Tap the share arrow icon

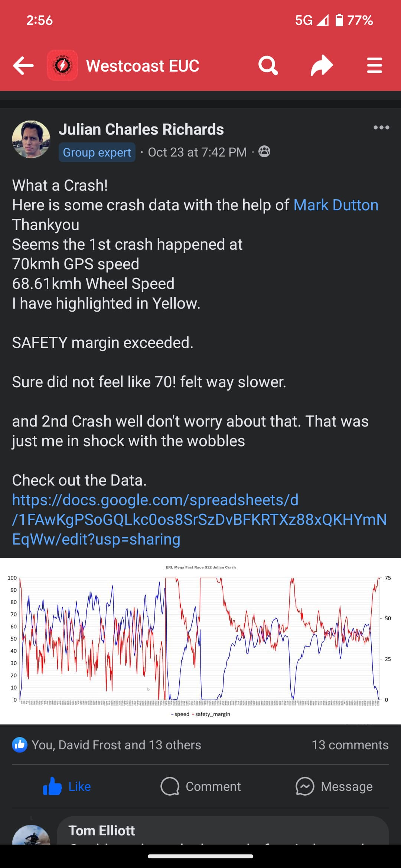tap(322, 66)
